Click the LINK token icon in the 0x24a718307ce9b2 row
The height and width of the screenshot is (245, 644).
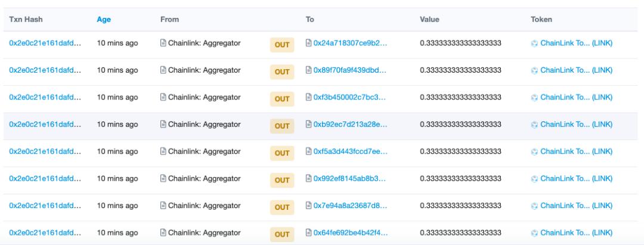tap(534, 43)
